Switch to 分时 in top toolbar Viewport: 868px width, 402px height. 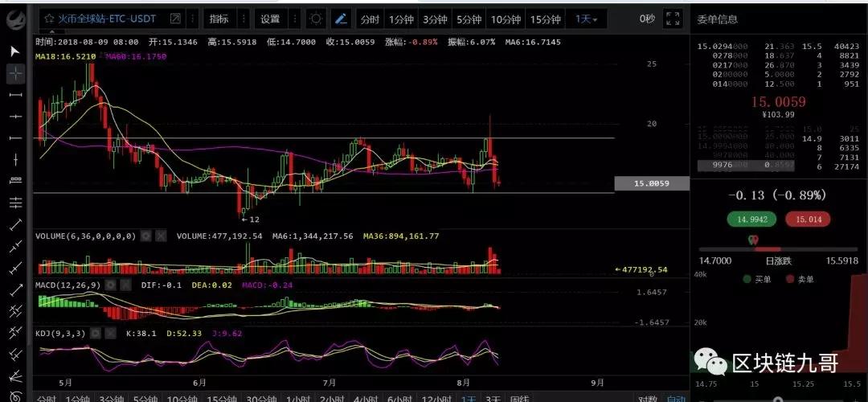point(370,19)
